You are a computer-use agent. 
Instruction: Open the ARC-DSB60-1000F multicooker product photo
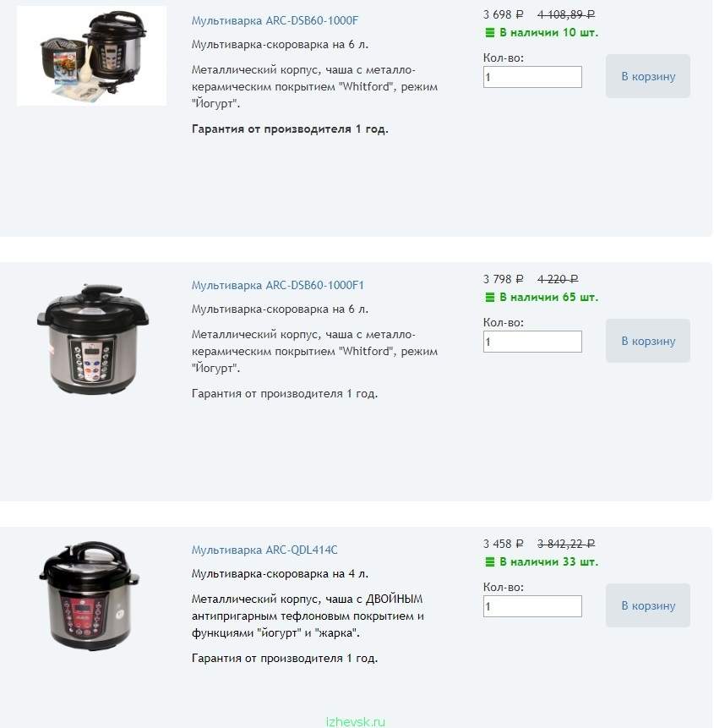coord(92,56)
